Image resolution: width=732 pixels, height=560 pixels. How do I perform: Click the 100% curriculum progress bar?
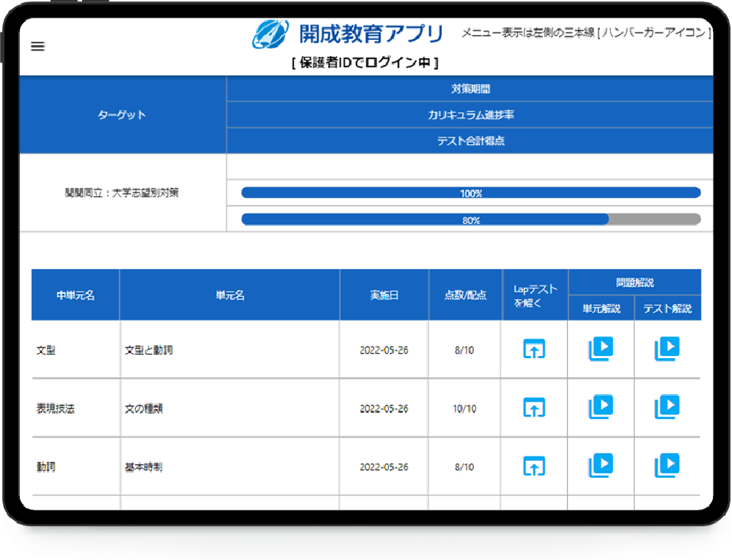click(x=470, y=193)
